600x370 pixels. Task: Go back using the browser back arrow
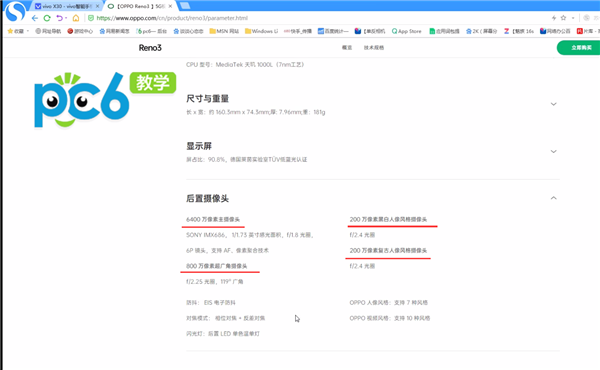tap(35, 18)
